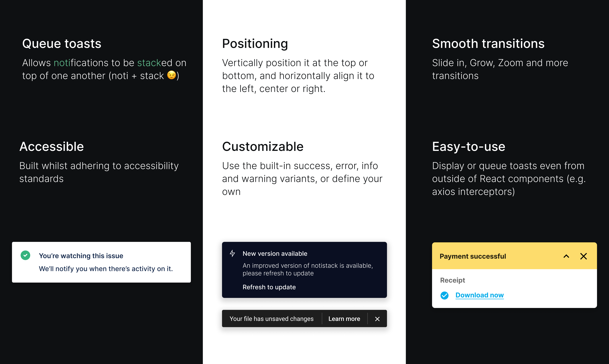Click the Queue toasts heading

pyautogui.click(x=62, y=44)
